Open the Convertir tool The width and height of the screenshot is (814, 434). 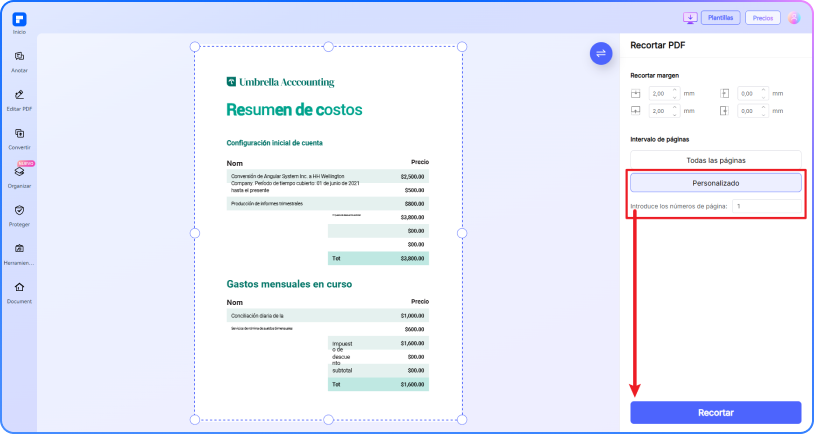tap(19, 138)
